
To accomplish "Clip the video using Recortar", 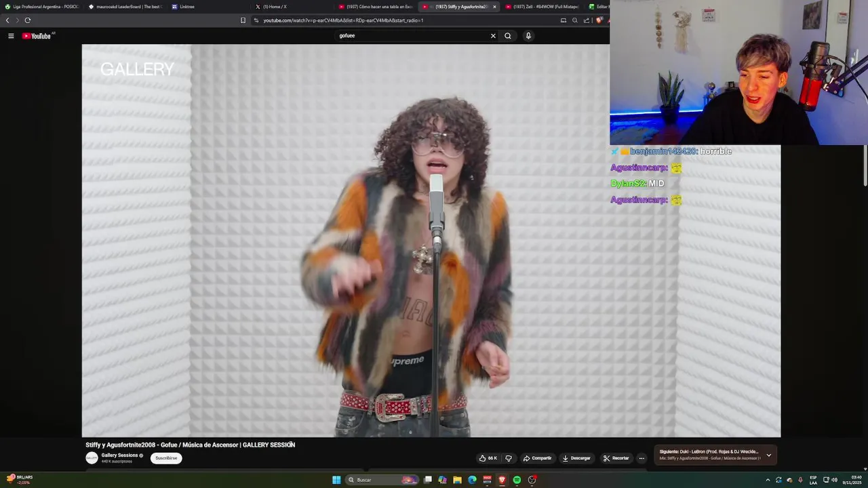I will click(x=616, y=458).
